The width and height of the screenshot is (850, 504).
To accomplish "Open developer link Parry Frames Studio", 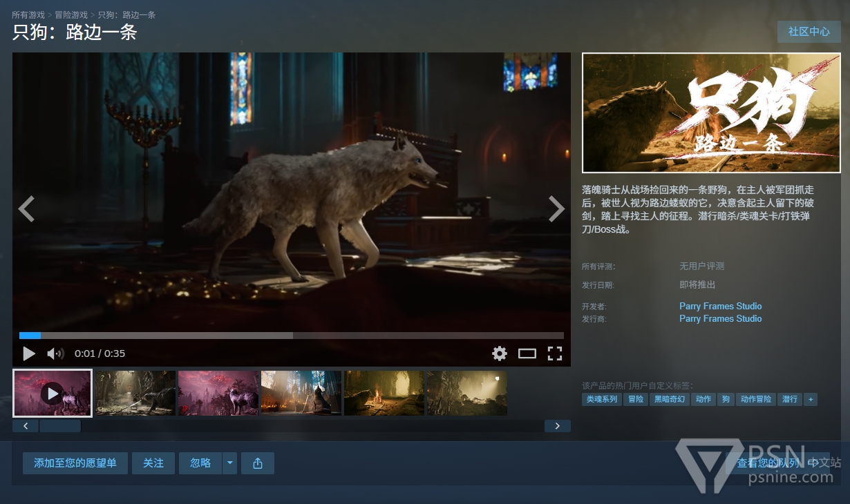I will [x=720, y=306].
